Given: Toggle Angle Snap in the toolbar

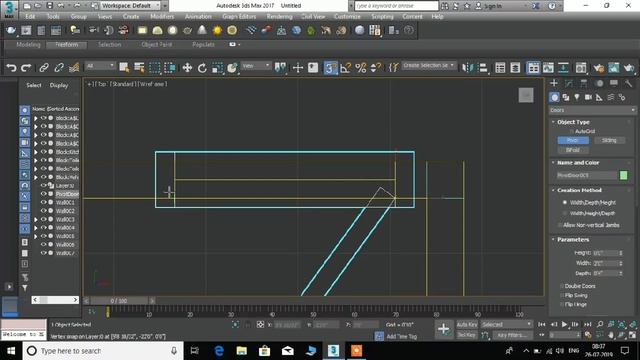Looking at the screenshot, I should click(345, 68).
